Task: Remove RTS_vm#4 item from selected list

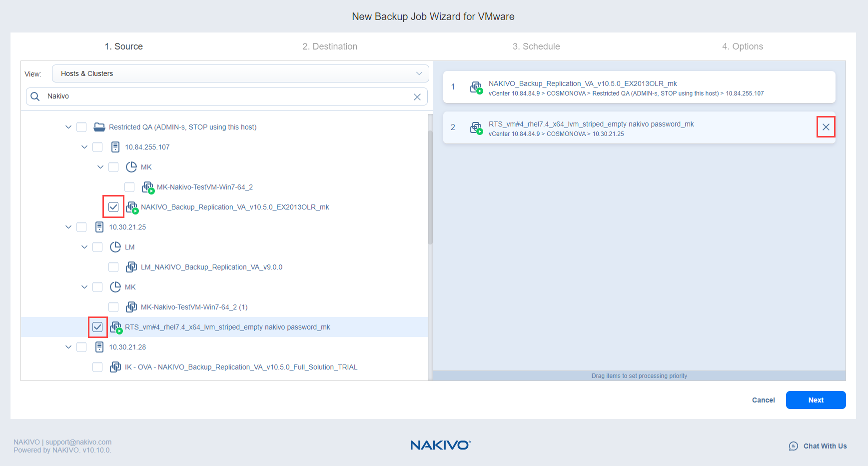Action: [826, 127]
